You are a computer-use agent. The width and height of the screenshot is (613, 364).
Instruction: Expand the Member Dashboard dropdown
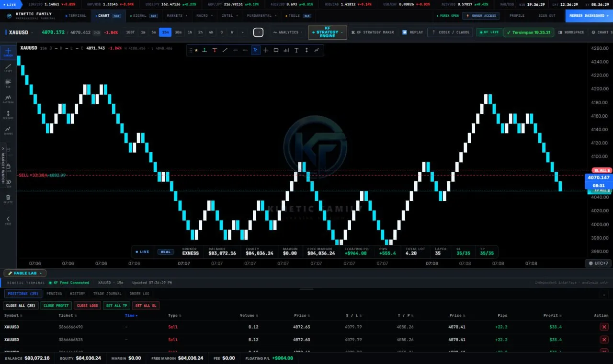589,15
